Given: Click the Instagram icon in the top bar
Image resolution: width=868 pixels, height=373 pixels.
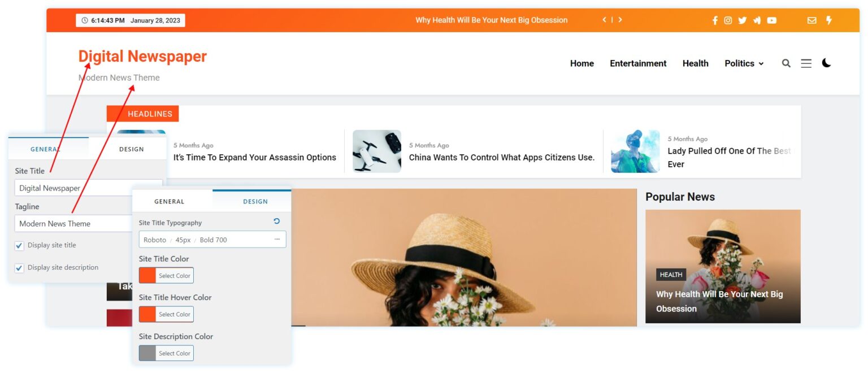Looking at the screenshot, I should [x=728, y=20].
